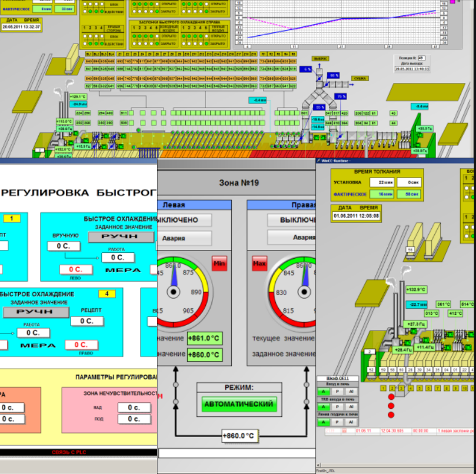Viewport: 476px width, 474px height.
Task: Click the blue 98 % damper label
Action: [333, 75]
